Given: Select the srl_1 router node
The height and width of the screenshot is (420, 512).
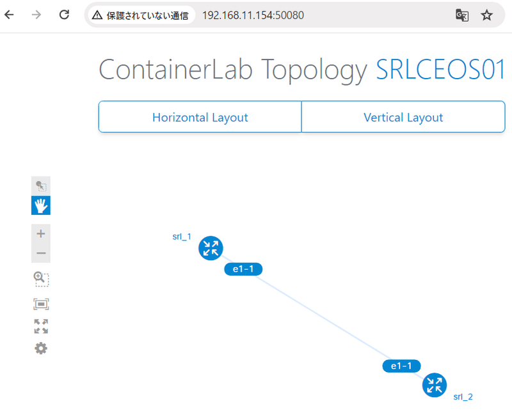Looking at the screenshot, I should click(x=211, y=248).
